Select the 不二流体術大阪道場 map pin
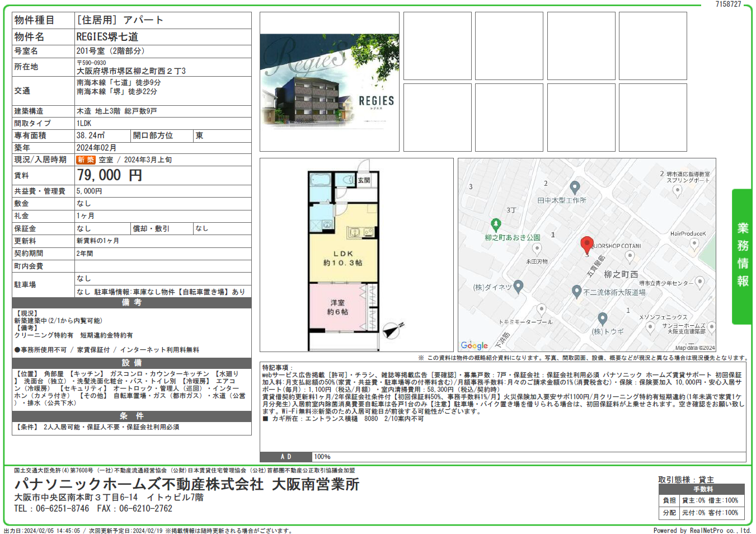 pos(577,292)
